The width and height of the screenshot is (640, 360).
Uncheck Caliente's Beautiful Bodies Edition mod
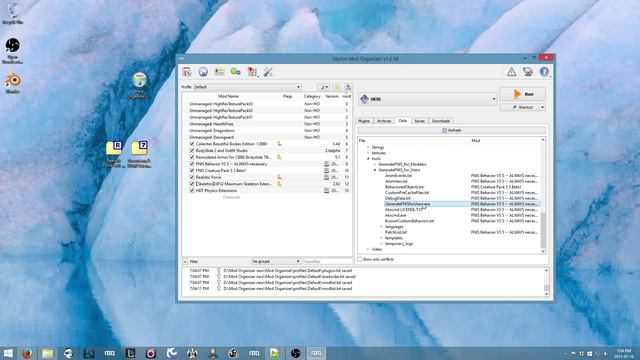(192, 144)
